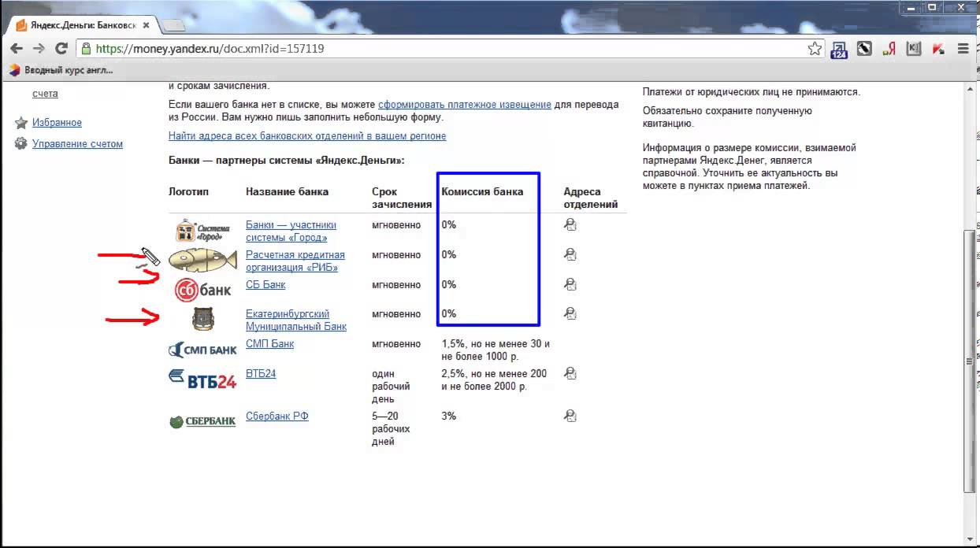
Task: Click the один рабочий день cell
Action: click(391, 387)
